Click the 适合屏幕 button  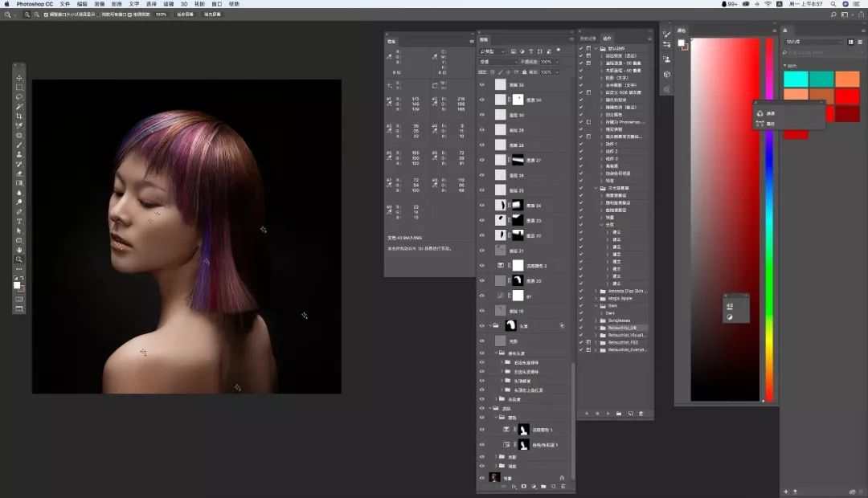(186, 14)
